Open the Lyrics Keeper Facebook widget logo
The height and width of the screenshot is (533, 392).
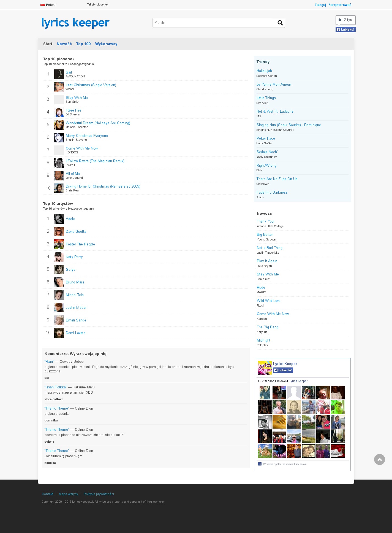coord(265,368)
